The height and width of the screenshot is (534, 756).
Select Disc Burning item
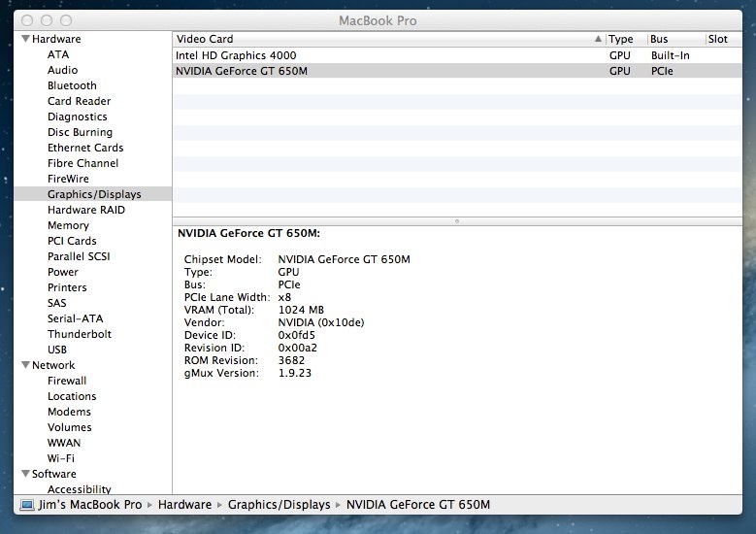click(x=80, y=132)
